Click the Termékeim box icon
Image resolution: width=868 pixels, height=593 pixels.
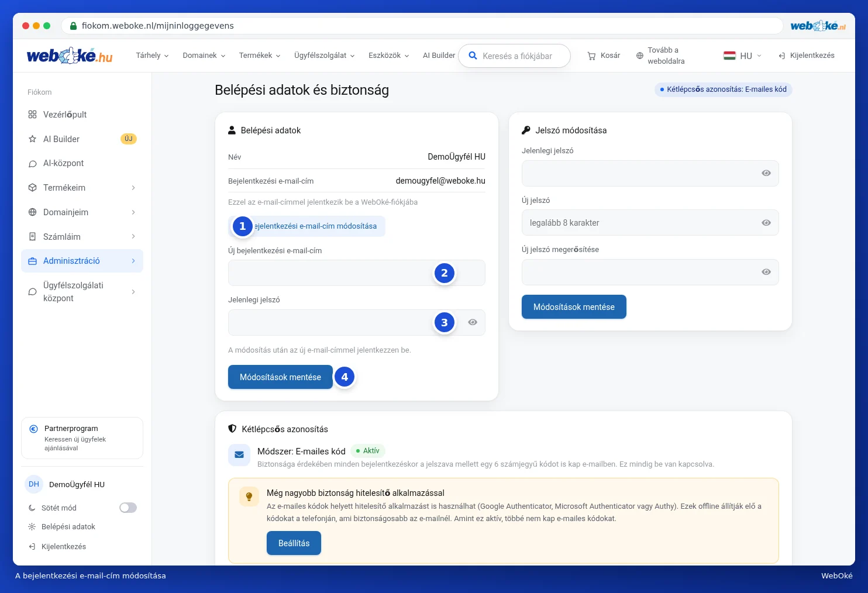coord(33,188)
